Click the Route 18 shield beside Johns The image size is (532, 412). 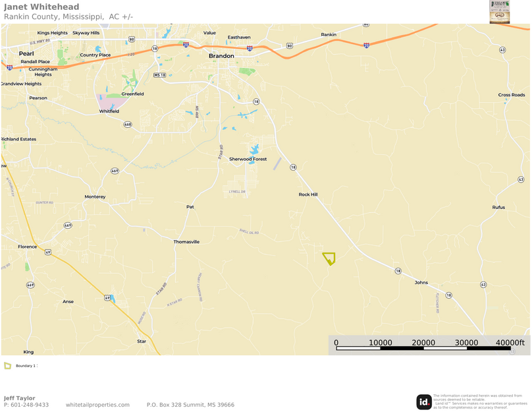(x=398, y=271)
